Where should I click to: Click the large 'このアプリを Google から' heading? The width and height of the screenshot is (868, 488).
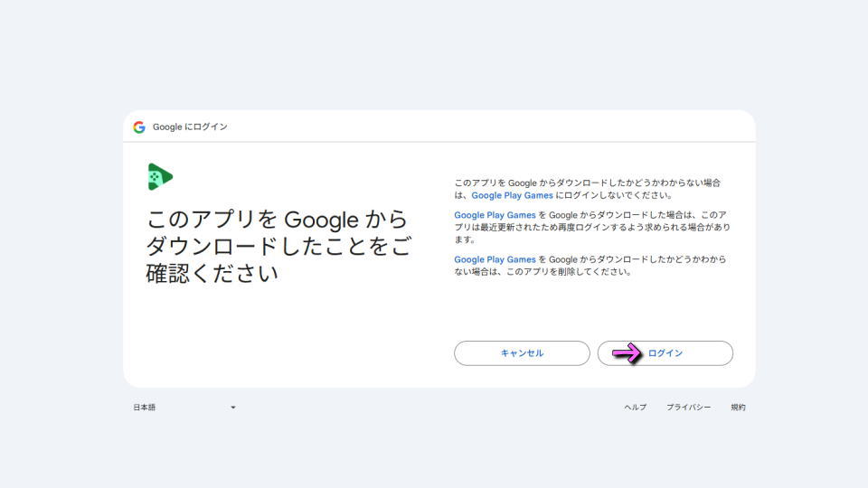(277, 220)
